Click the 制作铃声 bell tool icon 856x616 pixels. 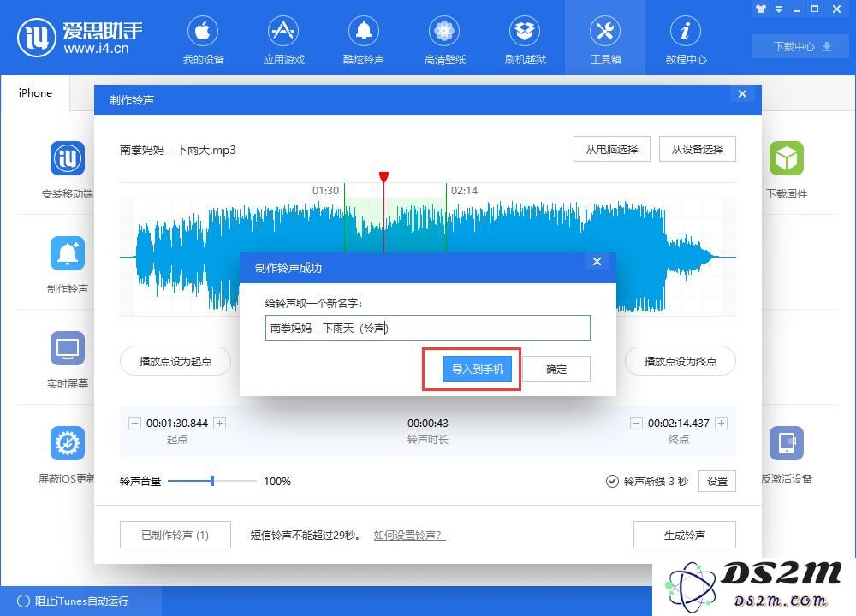68,253
